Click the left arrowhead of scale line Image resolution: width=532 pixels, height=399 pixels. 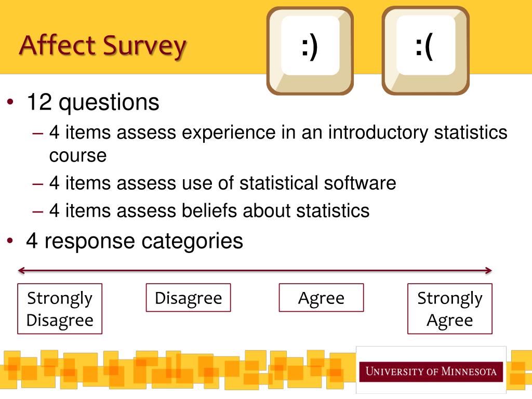21,270
